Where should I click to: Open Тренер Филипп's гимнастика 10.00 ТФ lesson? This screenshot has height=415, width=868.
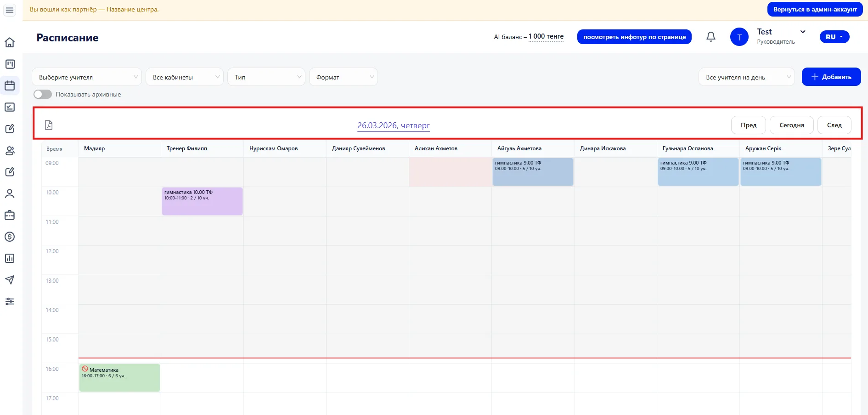click(202, 201)
